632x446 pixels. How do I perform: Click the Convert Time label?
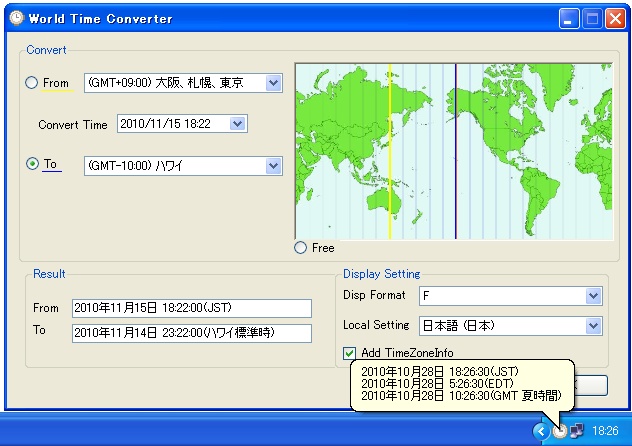pyautogui.click(x=73, y=125)
